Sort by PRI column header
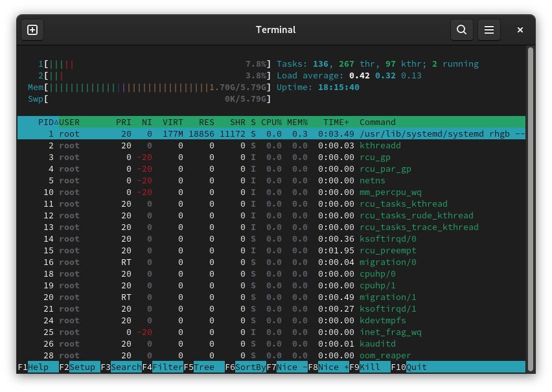The height and width of the screenshot is (392, 552). click(124, 122)
